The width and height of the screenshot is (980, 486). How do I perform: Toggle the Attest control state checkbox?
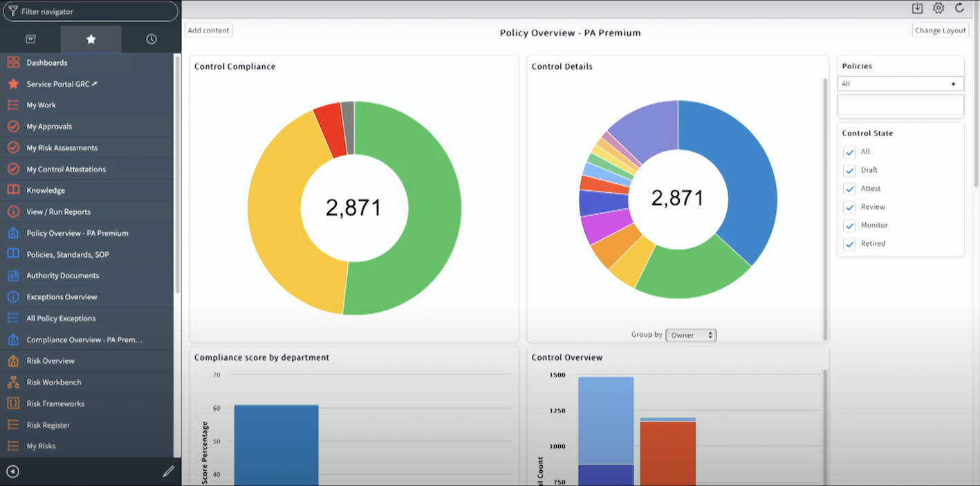tap(850, 189)
